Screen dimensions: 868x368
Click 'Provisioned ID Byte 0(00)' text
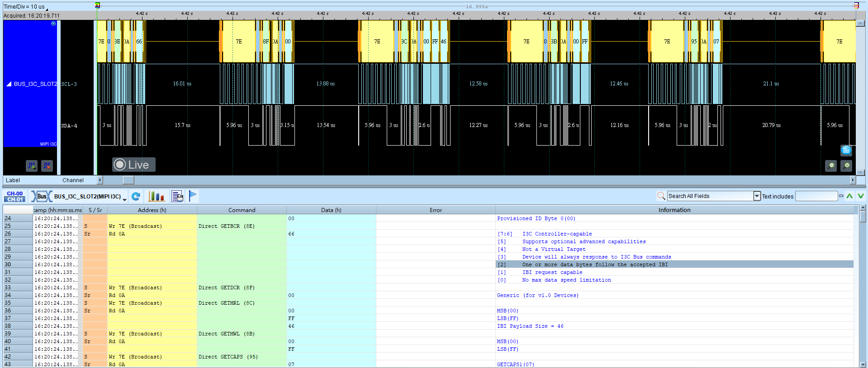(536, 218)
